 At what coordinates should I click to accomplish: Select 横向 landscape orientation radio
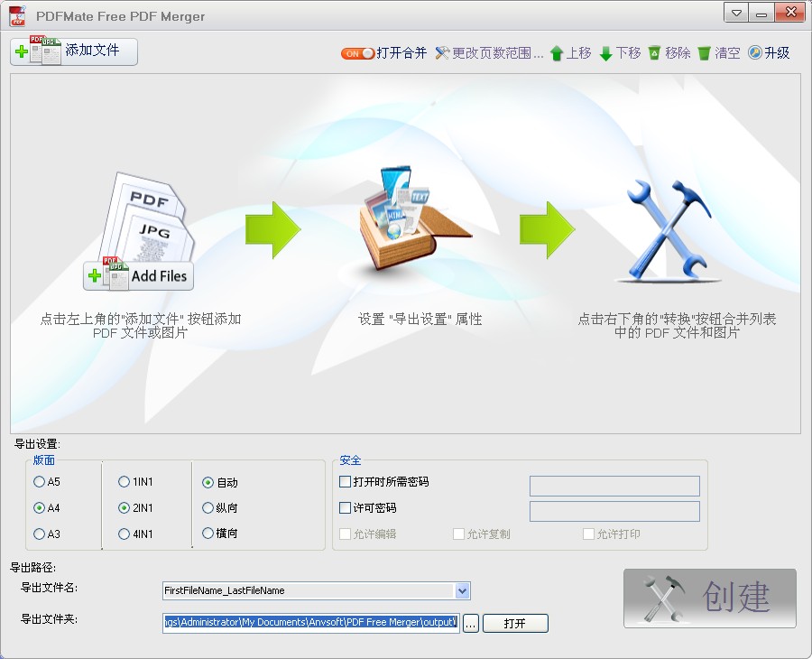[x=208, y=533]
